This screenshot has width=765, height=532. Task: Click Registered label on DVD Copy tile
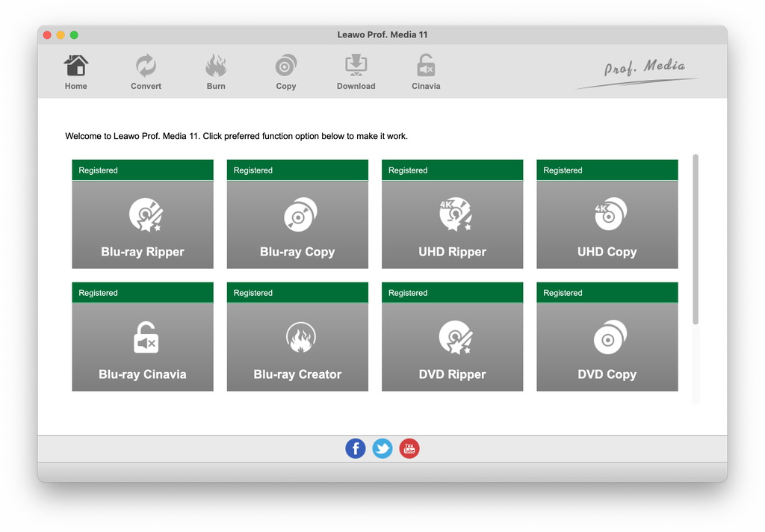coord(563,293)
